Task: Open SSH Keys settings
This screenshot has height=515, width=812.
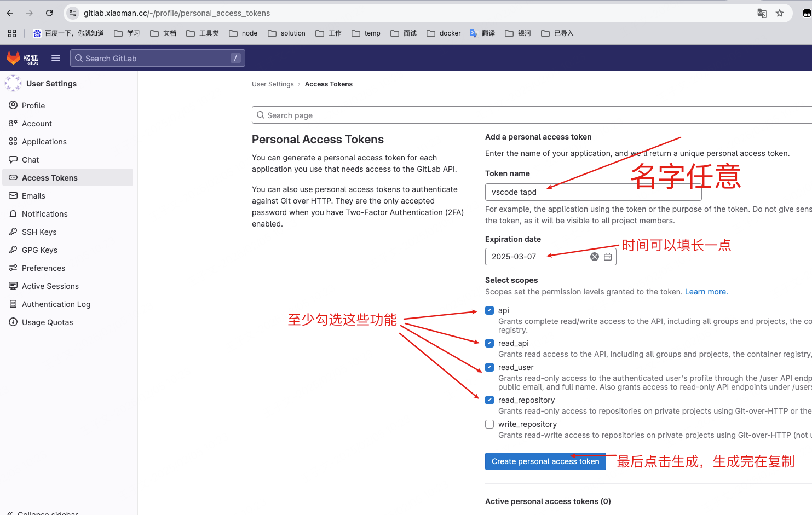Action: click(68, 232)
